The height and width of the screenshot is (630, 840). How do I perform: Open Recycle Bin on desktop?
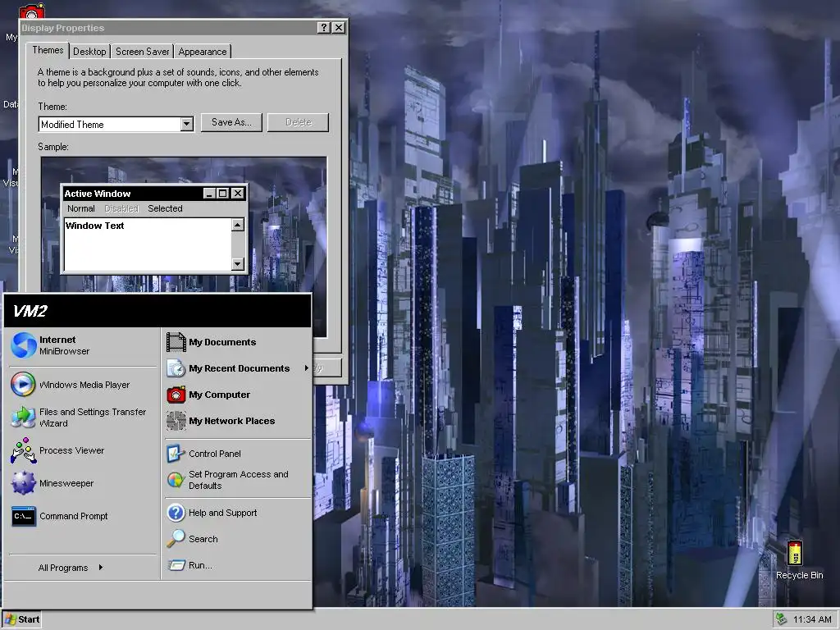point(796,553)
